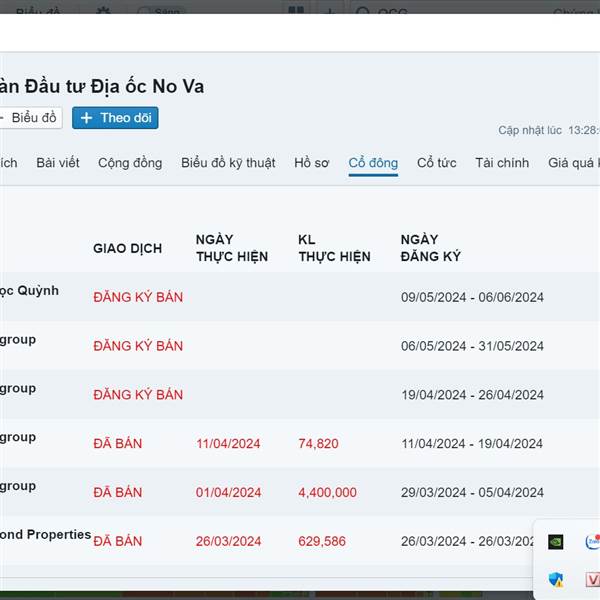Click date range 29/03/2024 - 05/04/2024

472,492
